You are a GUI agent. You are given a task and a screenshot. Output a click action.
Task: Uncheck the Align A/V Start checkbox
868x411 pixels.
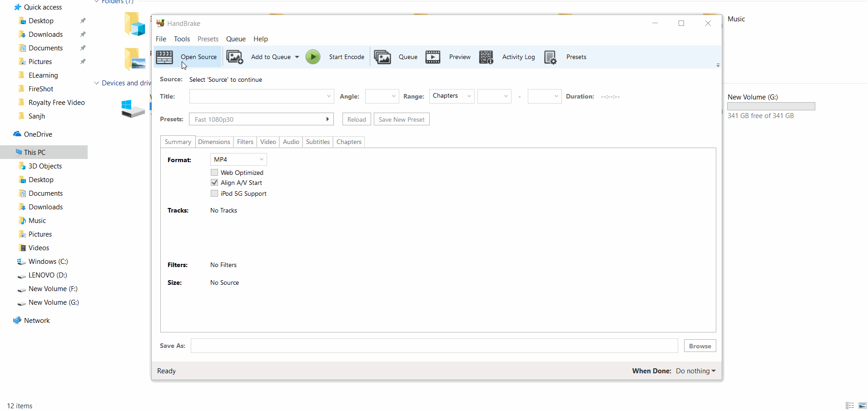(214, 183)
